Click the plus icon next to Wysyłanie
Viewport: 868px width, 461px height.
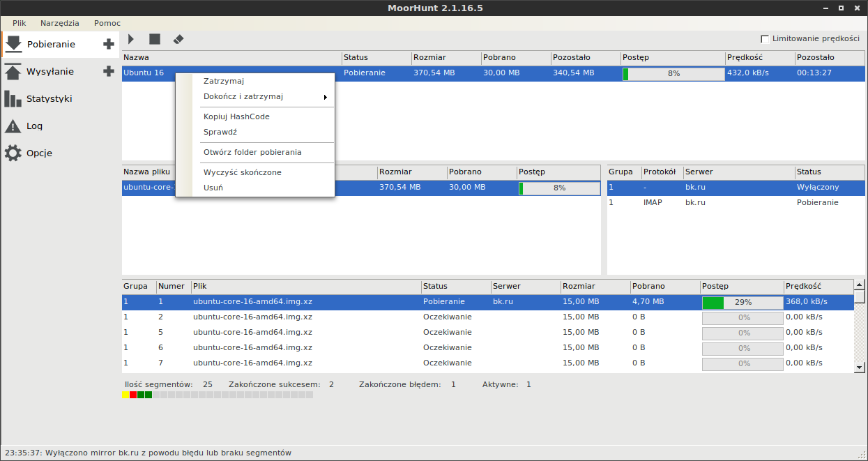[109, 71]
